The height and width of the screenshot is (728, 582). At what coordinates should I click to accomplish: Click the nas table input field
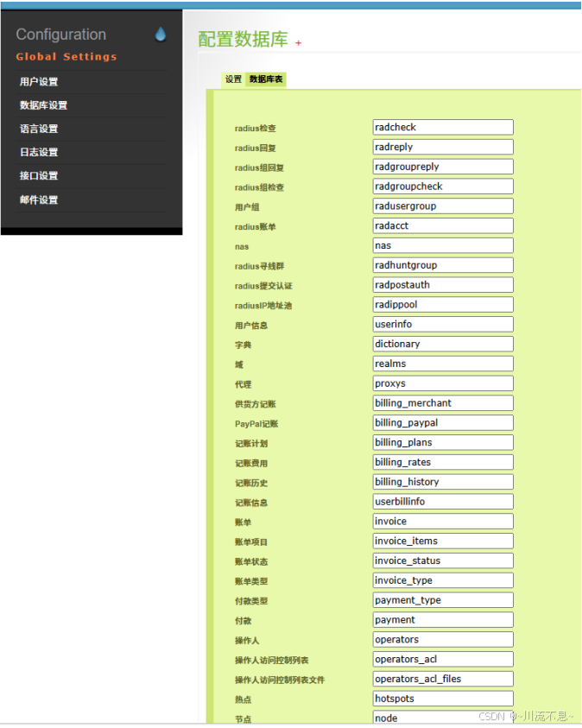pos(443,245)
